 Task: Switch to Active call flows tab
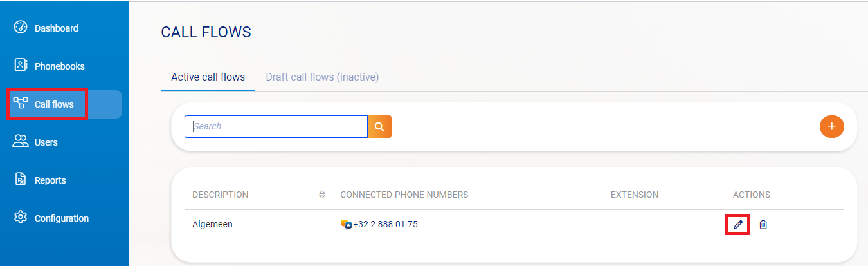[x=208, y=77]
